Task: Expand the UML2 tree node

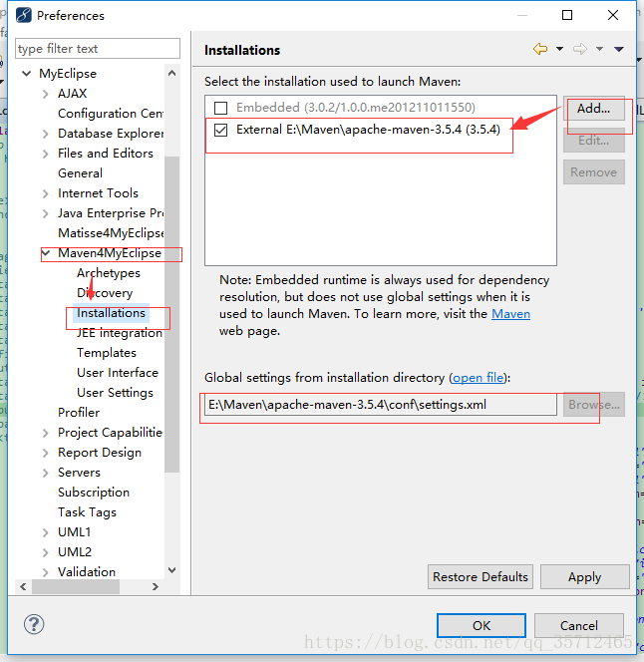Action: 46,552
